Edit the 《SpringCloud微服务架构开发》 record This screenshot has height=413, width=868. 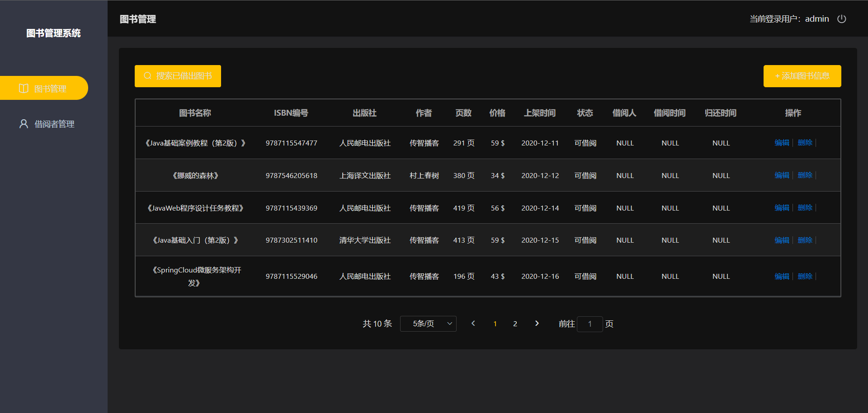click(782, 276)
